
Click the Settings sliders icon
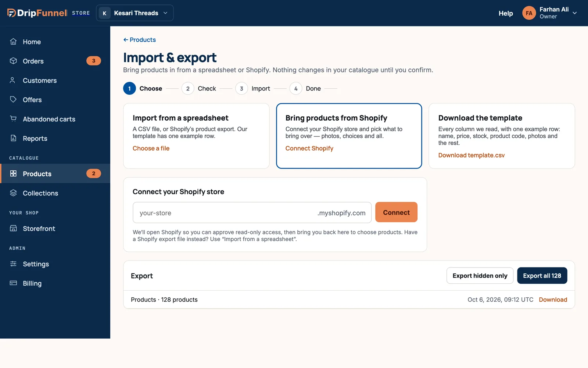pyautogui.click(x=13, y=264)
